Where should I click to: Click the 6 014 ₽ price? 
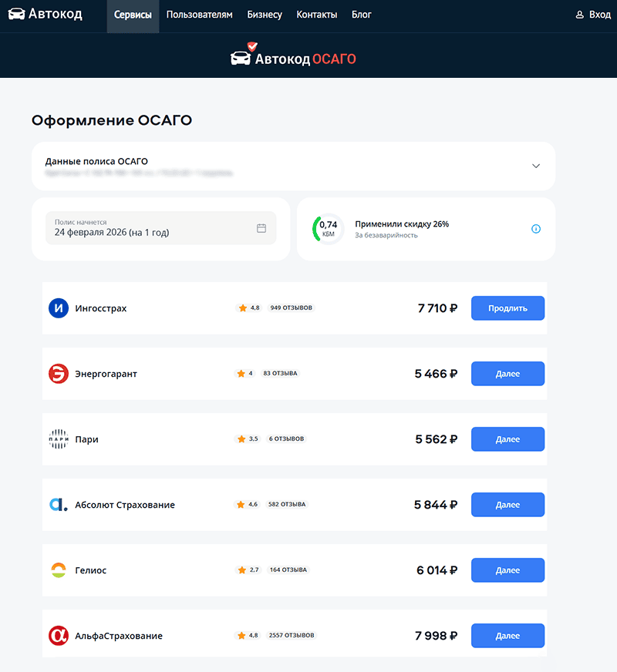click(437, 571)
